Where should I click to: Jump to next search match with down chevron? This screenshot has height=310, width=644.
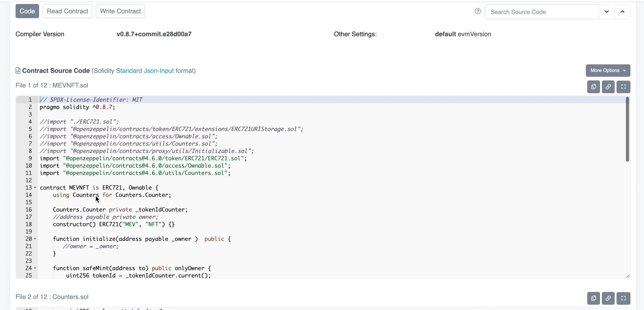606,12
